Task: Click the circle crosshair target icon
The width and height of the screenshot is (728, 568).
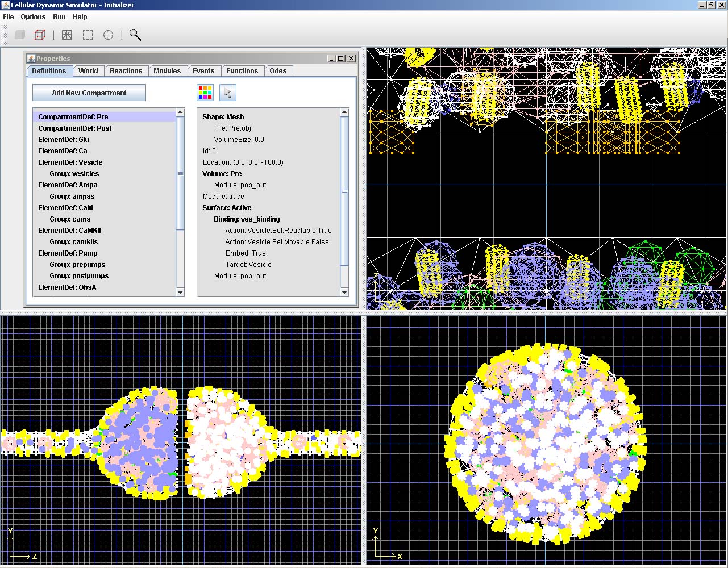Action: coord(108,35)
